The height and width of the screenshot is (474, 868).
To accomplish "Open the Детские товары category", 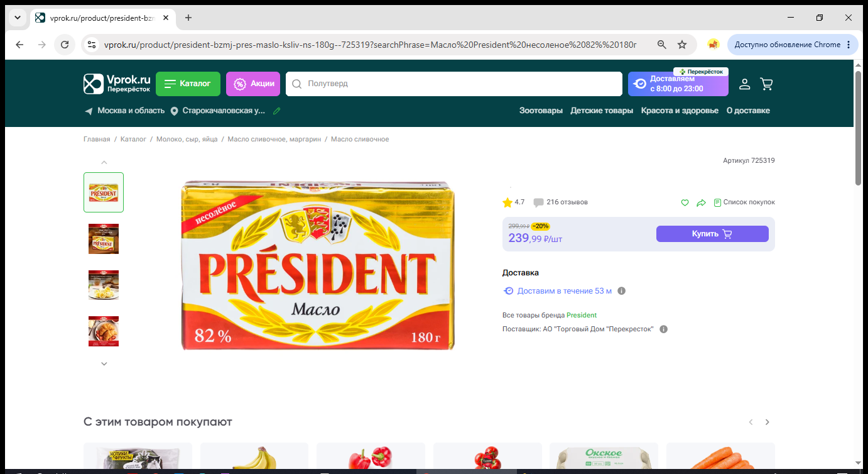I will (x=602, y=111).
